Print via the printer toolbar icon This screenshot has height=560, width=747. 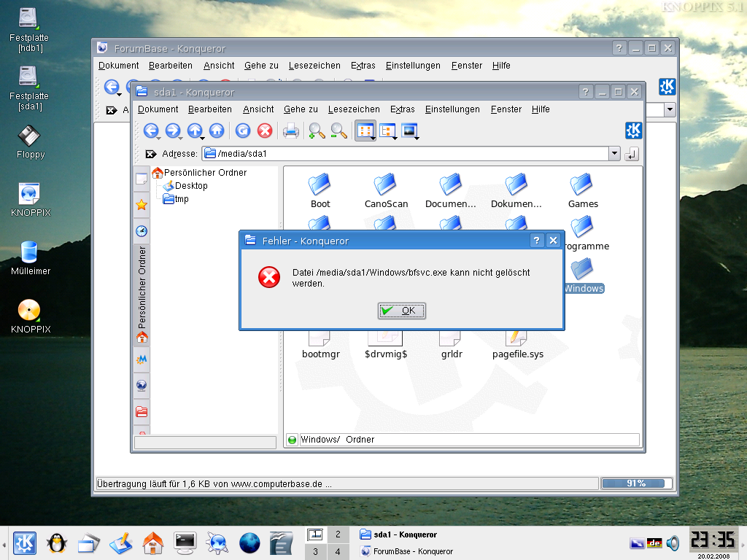click(x=291, y=131)
